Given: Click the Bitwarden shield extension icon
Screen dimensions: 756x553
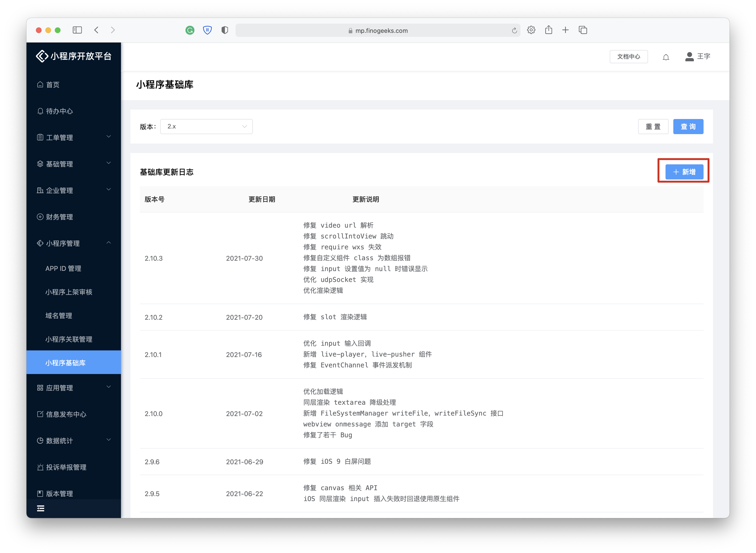Looking at the screenshot, I should (207, 30).
